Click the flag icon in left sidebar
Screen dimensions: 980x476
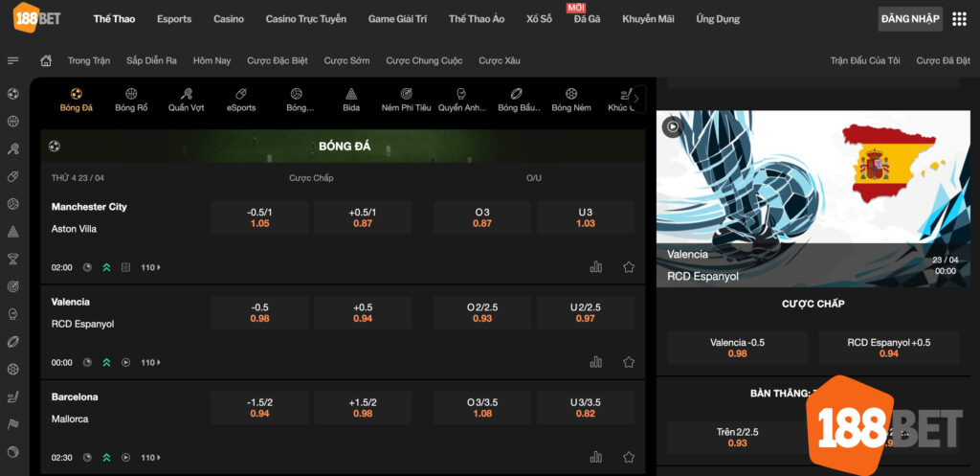13,424
